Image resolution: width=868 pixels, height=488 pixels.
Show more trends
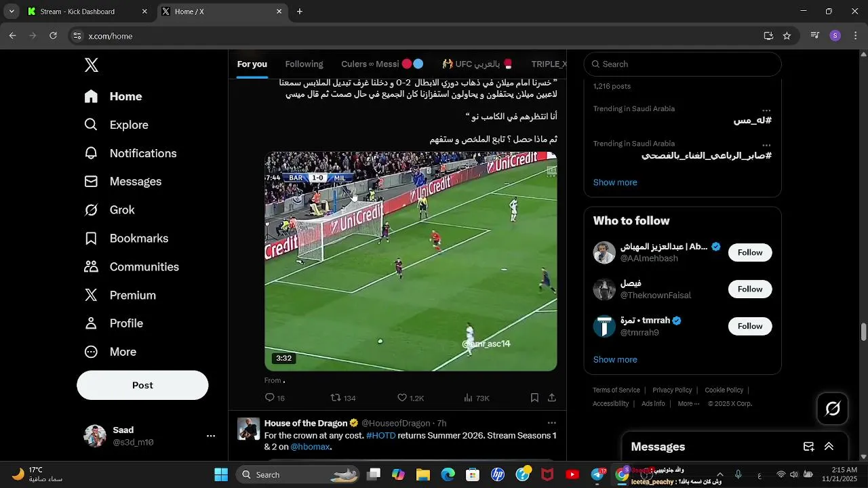tap(615, 182)
